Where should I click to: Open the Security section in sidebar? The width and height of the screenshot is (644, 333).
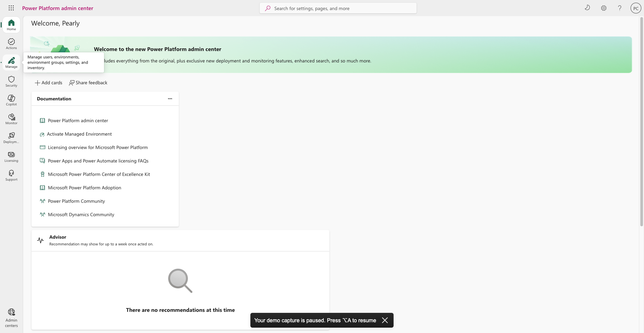[11, 81]
